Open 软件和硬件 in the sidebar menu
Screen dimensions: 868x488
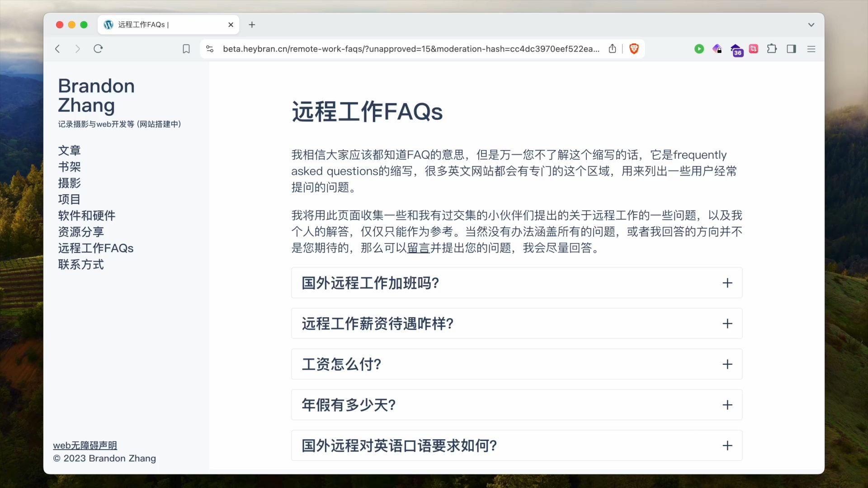86,216
